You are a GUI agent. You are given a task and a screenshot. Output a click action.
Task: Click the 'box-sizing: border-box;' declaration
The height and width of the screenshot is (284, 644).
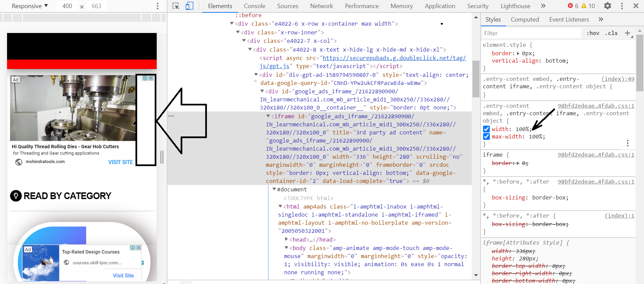(530, 197)
